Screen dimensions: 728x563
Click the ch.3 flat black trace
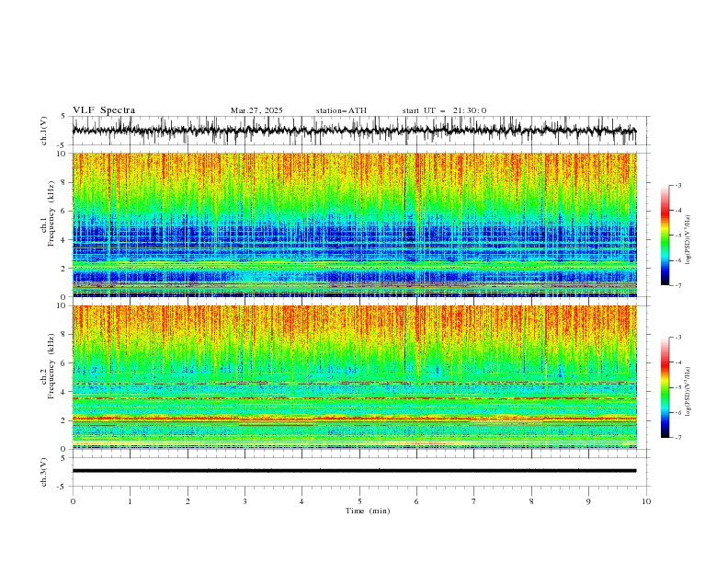tap(354, 471)
